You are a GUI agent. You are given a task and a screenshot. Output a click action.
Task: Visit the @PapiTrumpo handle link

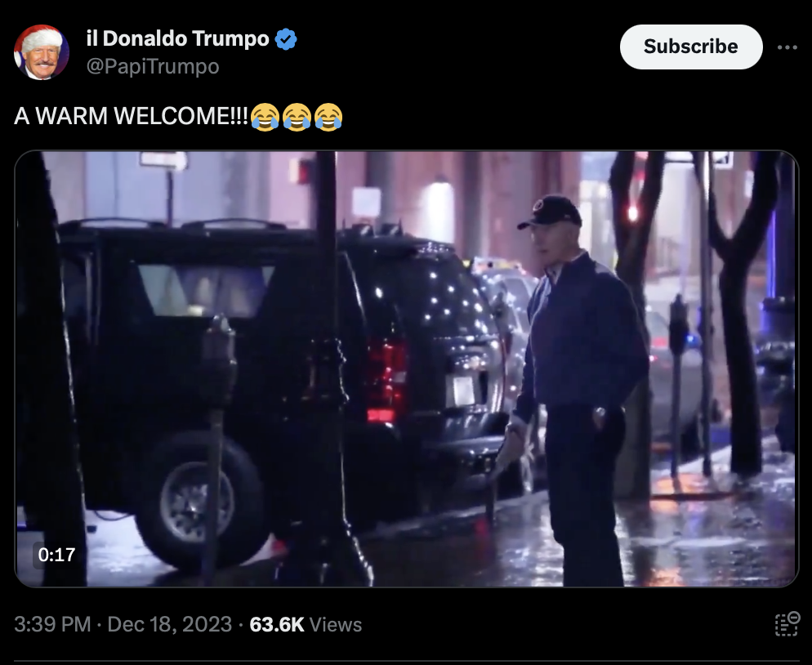coord(153,66)
